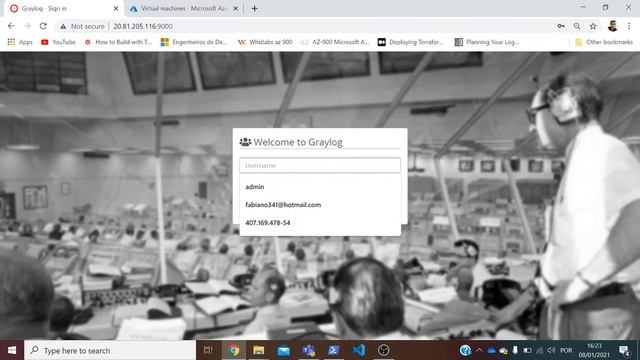Open the Chrome profile avatar
Screen dimensions: 640x360
point(612,26)
